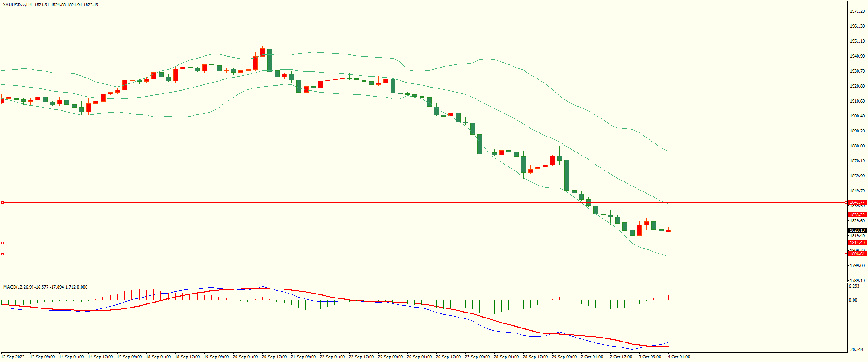Click the left anchor square of the 1806.64 line
Screen dimensions: 868x362
click(x=2, y=254)
